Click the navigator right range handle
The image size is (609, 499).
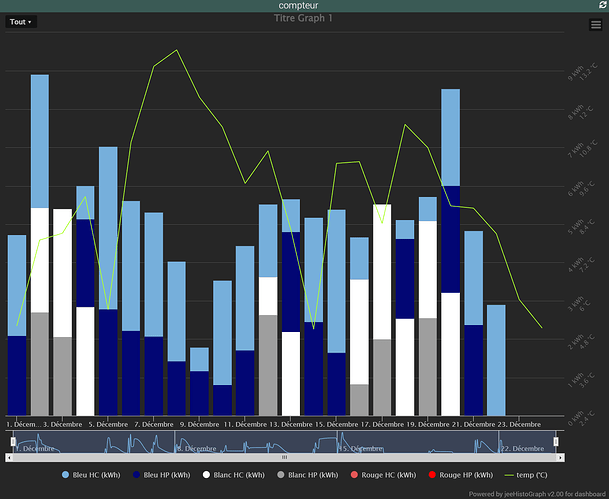coord(556,442)
